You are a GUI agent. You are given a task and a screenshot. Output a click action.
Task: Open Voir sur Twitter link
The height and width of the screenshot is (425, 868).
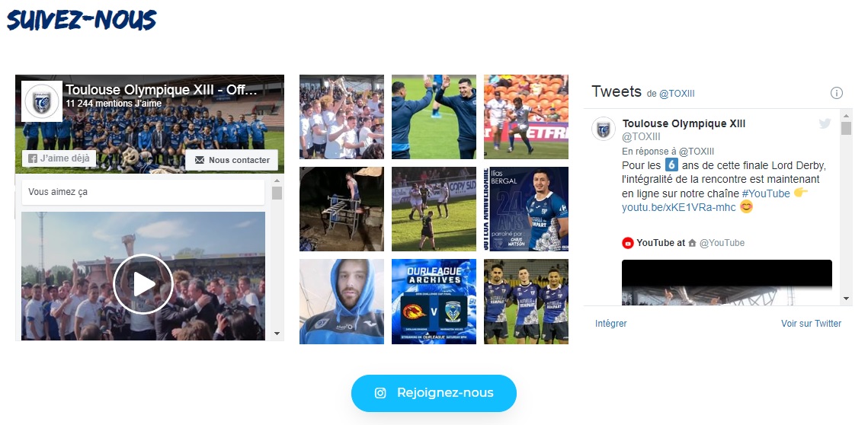(x=811, y=324)
